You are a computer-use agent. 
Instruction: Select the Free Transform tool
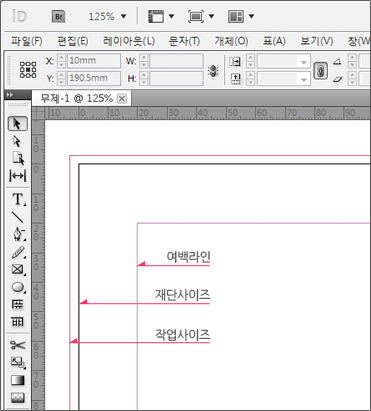[18, 362]
